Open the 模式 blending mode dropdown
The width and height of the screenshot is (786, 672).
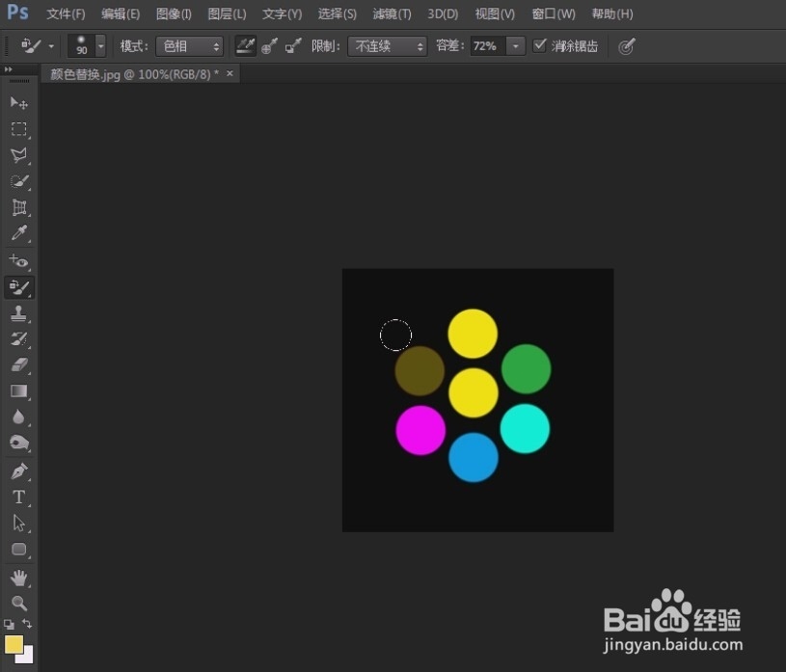pos(189,45)
